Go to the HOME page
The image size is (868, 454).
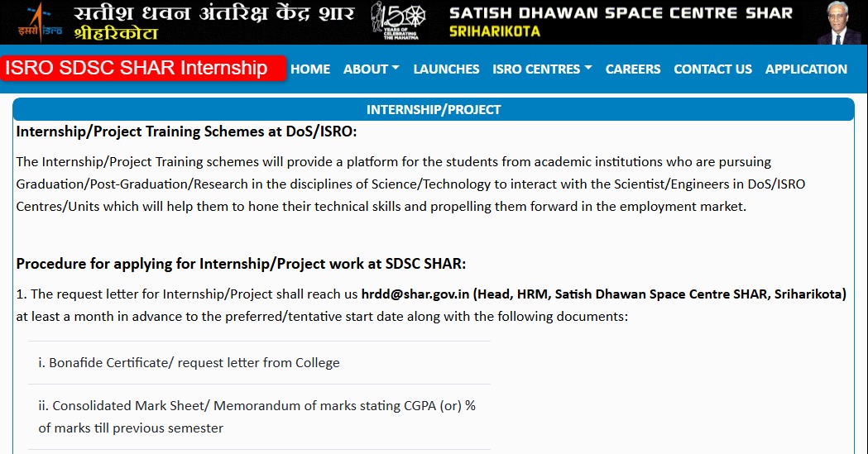coord(310,69)
